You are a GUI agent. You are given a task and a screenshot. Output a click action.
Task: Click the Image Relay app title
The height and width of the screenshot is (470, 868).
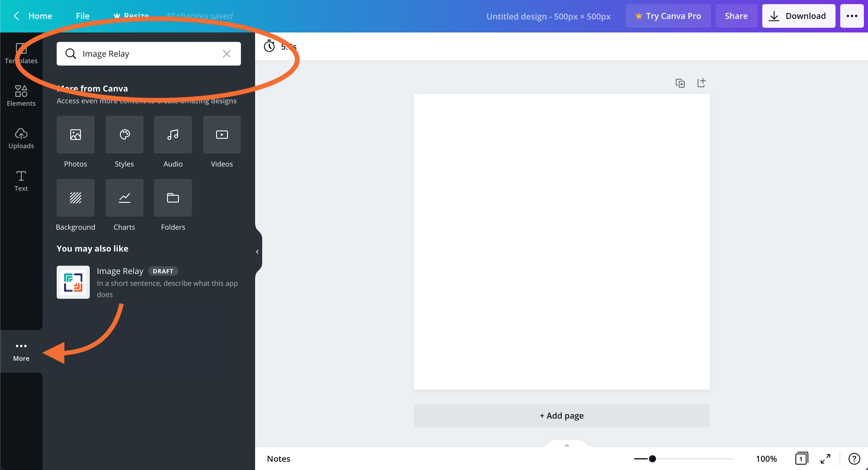pos(120,271)
